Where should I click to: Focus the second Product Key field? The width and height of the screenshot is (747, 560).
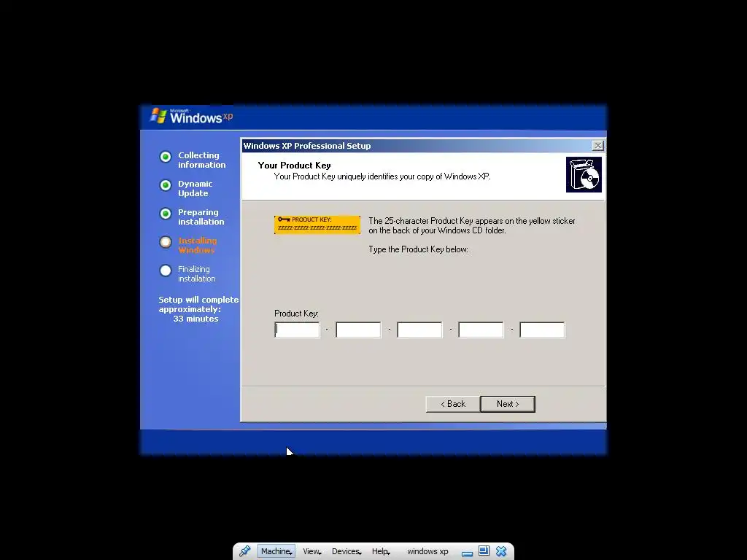(358, 330)
